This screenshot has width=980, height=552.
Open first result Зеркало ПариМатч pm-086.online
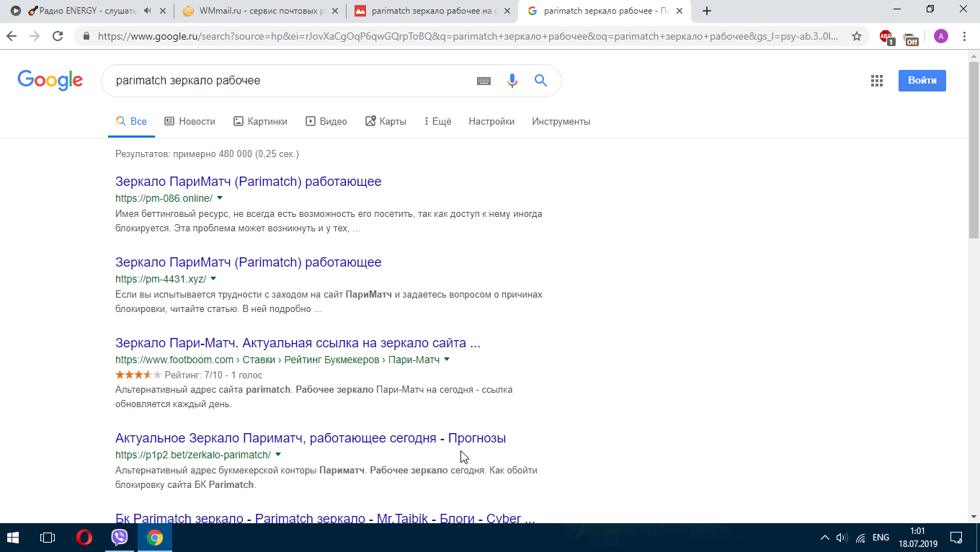249,182
